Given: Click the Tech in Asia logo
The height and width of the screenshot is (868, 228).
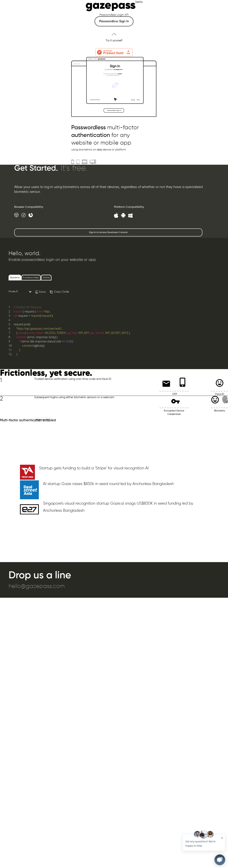Looking at the screenshot, I should [x=27, y=472].
